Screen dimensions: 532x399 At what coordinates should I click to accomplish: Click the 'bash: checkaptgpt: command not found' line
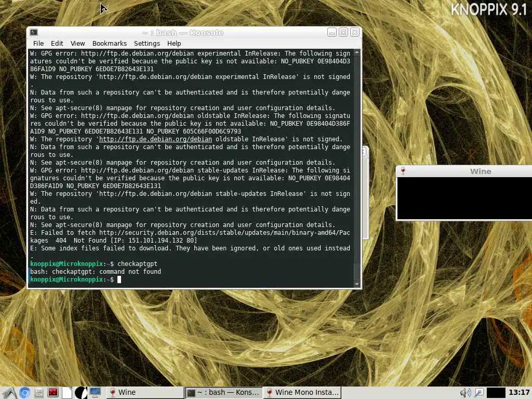click(x=96, y=272)
